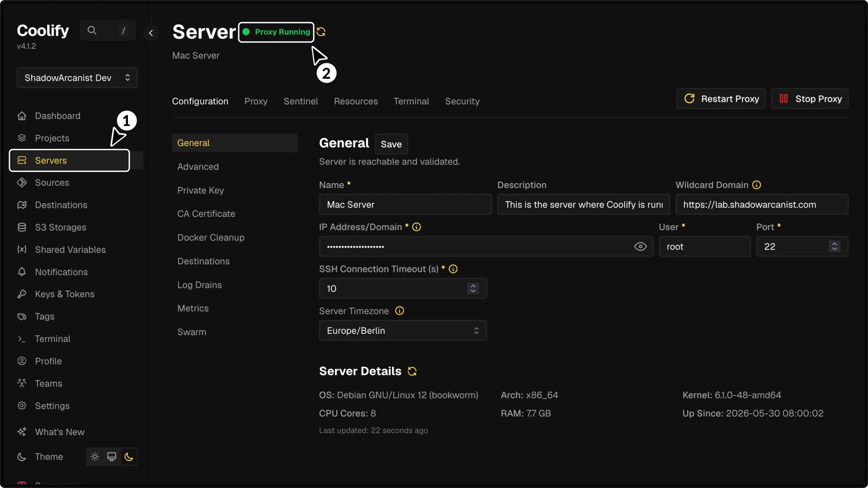This screenshot has height=488, width=868.
Task: Click the Proxy Running status badge
Action: pyautogui.click(x=276, y=32)
